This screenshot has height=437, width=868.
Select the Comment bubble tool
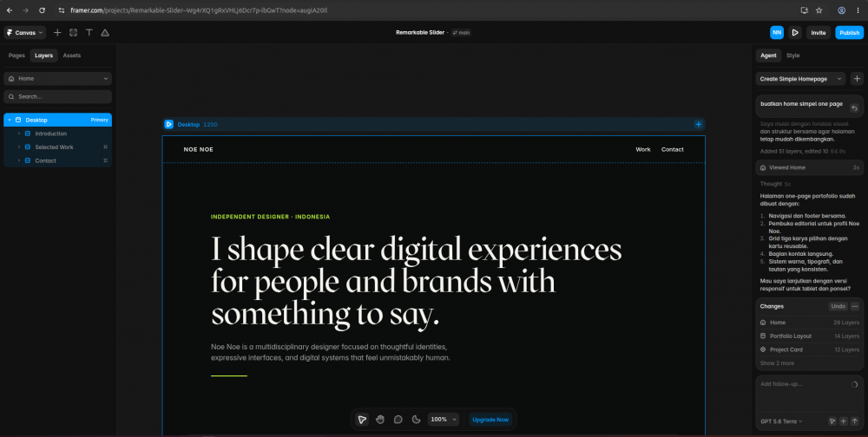click(x=398, y=420)
